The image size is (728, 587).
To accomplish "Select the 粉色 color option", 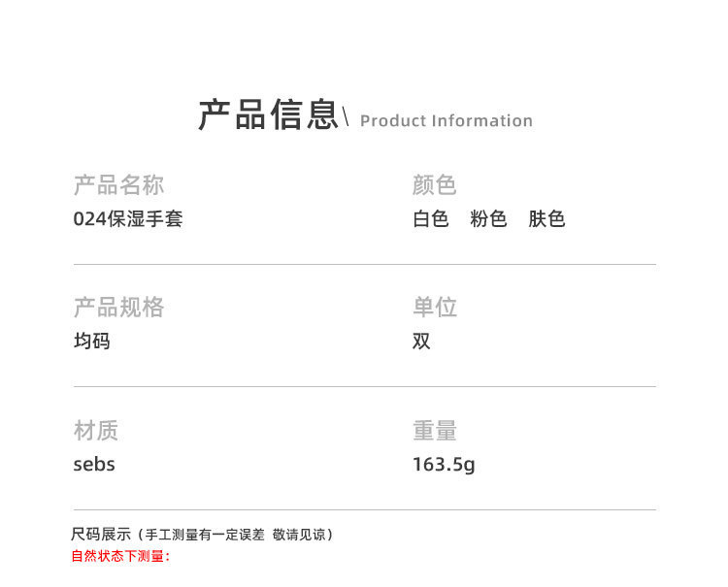I will pos(488,219).
